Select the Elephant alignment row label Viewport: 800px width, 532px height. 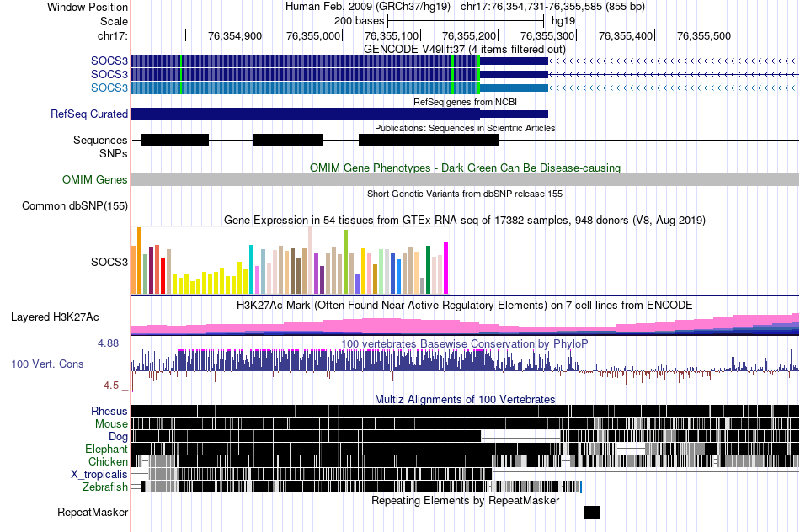(x=106, y=449)
